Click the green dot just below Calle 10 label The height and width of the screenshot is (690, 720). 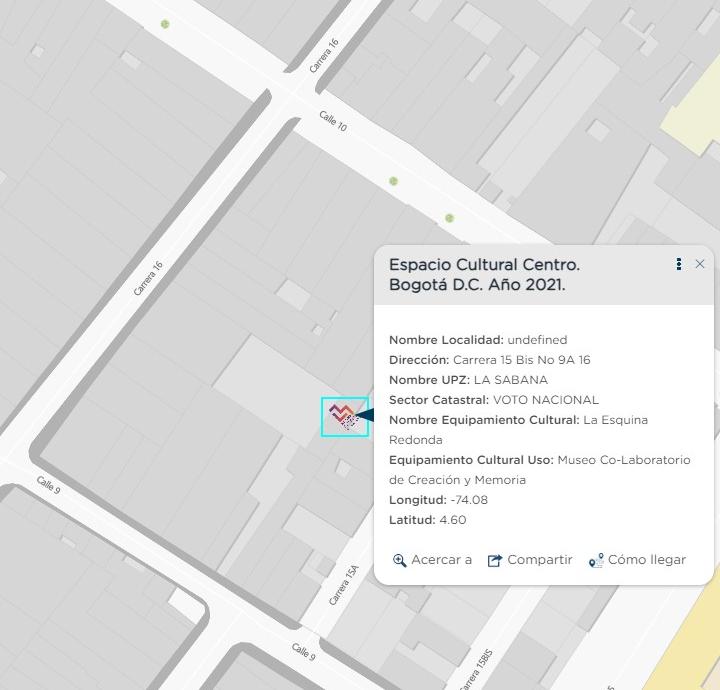393,181
